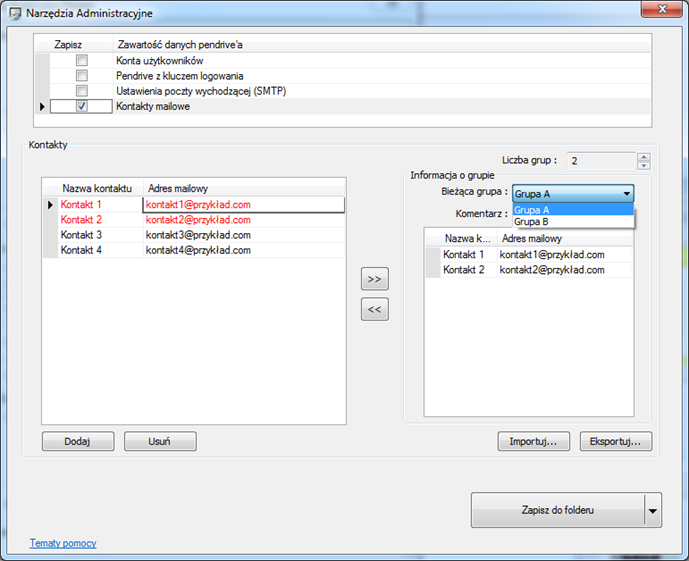Screen dimensions: 689x561
Task: Click the Dodaj button
Action: 78,442
